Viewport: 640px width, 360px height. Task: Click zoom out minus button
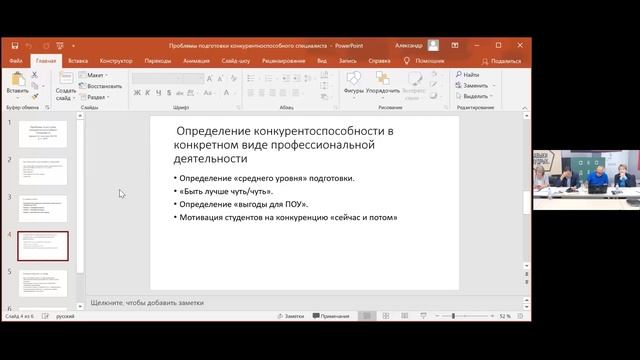437,316
